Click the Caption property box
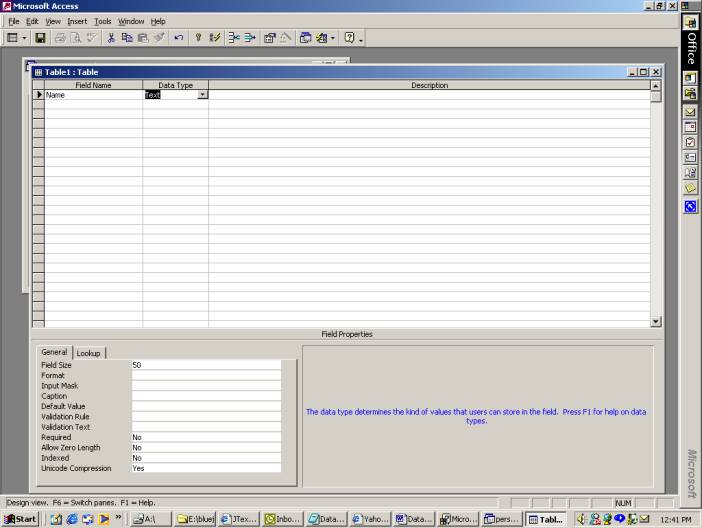Viewport: 702px width, 528px height. point(206,396)
